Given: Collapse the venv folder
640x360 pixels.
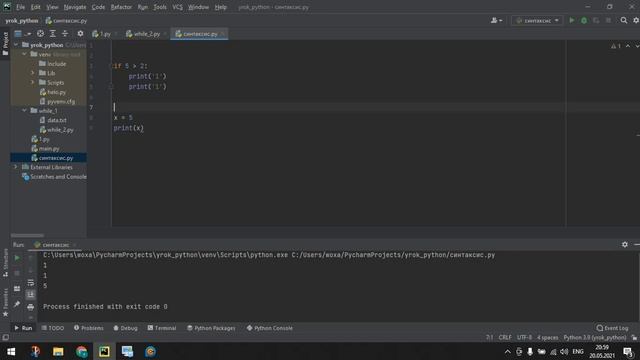Looking at the screenshot, I should tap(24, 54).
